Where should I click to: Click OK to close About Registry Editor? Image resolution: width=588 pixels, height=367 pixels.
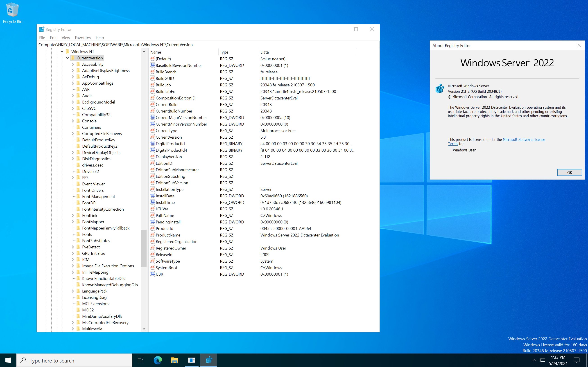[569, 172]
